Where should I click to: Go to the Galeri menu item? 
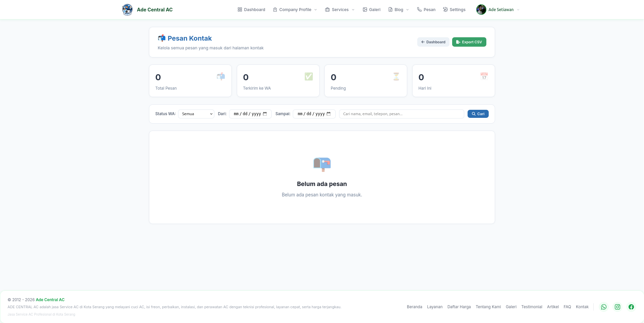[372, 10]
